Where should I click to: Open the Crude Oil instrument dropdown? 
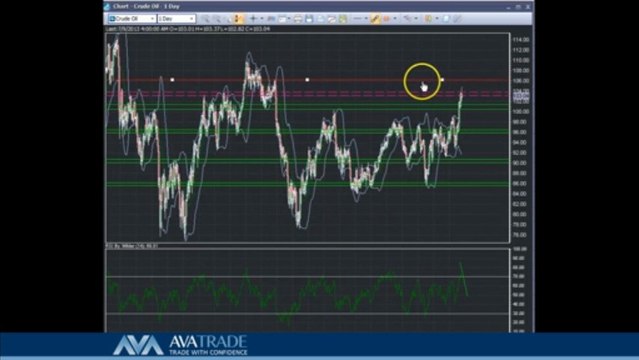point(132,19)
